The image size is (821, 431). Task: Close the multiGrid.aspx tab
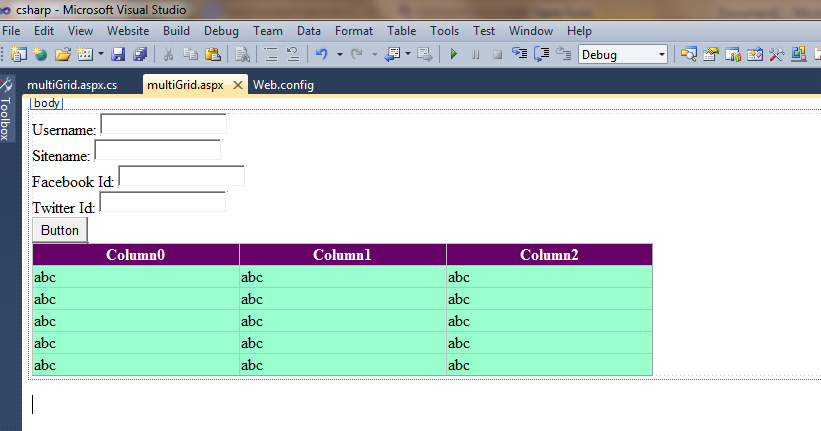tap(238, 85)
